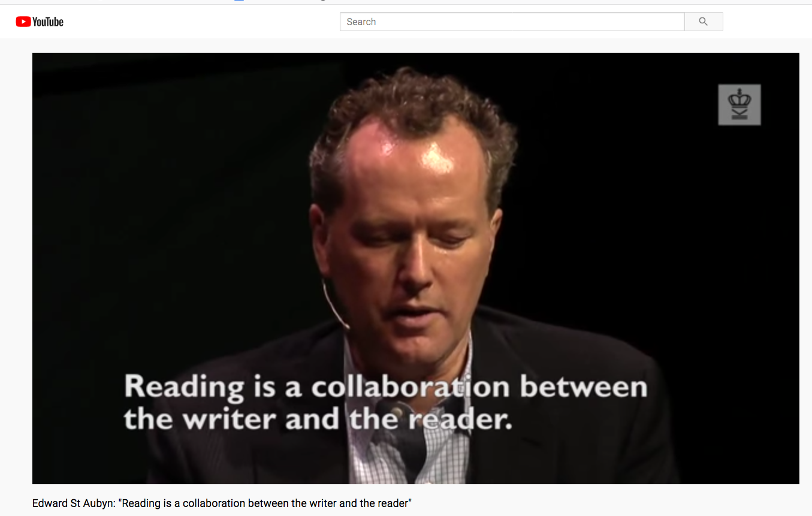812x516 pixels.
Task: Click the caption line 'Reading is a collaboration between'
Action: click(386, 387)
